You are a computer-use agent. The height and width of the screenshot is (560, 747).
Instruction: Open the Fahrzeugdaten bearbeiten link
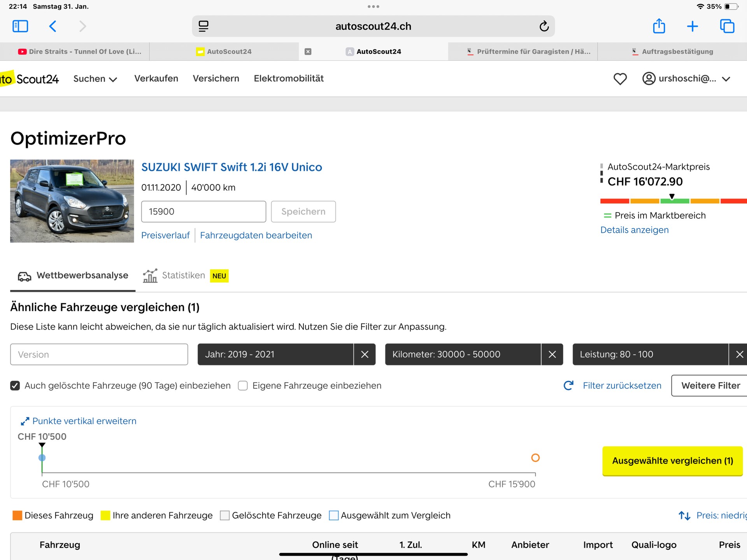tap(256, 235)
